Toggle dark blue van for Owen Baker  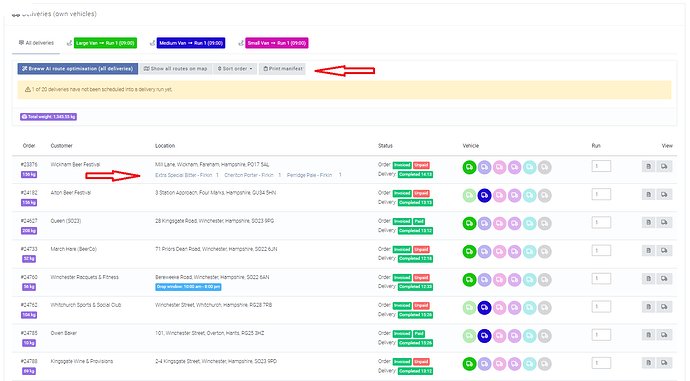[484, 336]
